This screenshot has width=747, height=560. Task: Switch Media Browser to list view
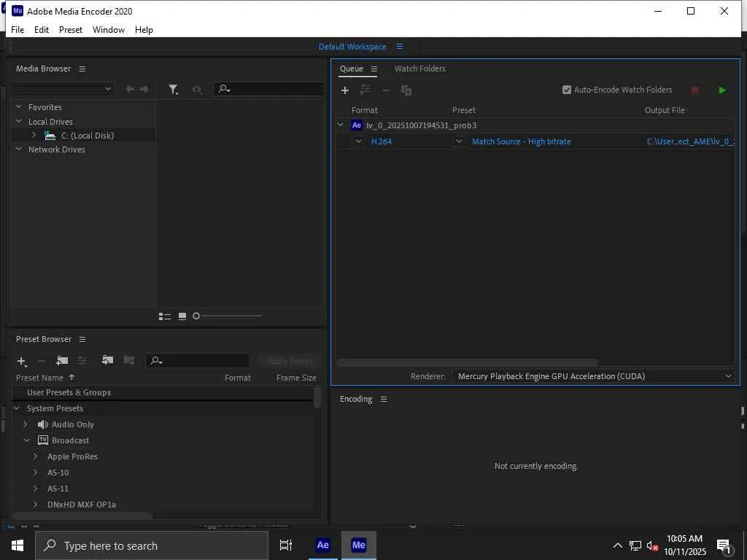tap(165, 316)
